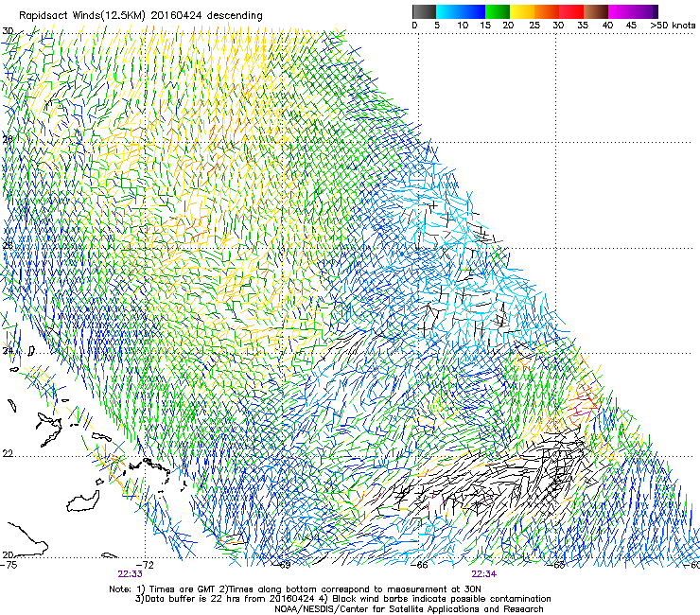Click the 'Data buffer is 22 hrs' note line

coord(342,599)
